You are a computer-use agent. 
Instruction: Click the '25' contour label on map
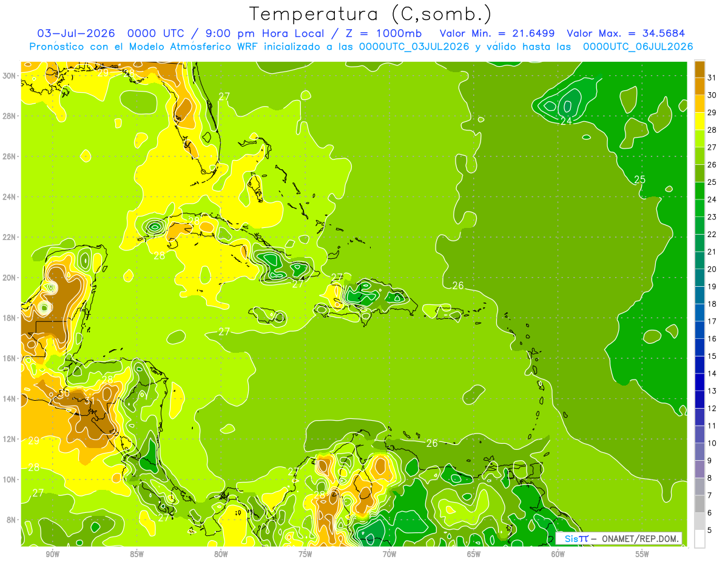pyautogui.click(x=639, y=179)
